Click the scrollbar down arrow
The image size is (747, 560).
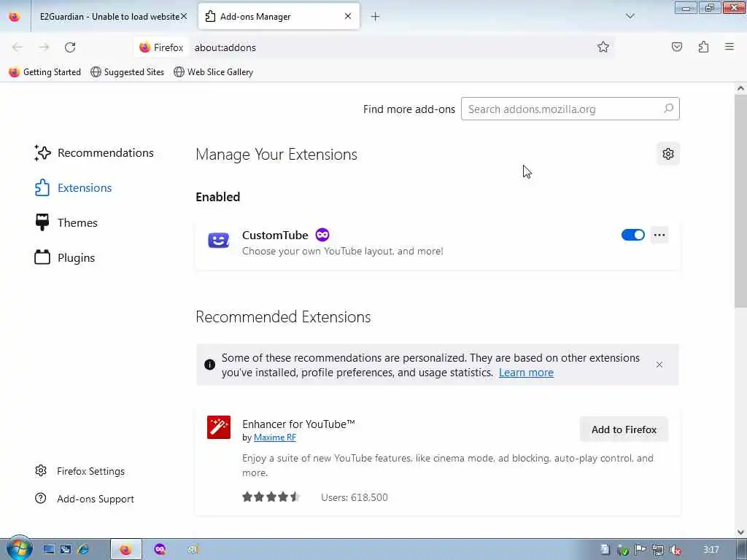tap(740, 532)
